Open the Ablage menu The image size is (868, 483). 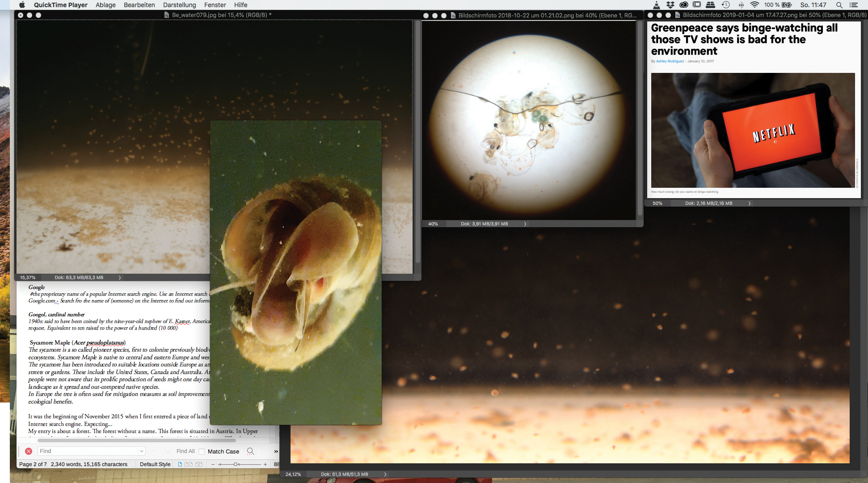coord(105,5)
